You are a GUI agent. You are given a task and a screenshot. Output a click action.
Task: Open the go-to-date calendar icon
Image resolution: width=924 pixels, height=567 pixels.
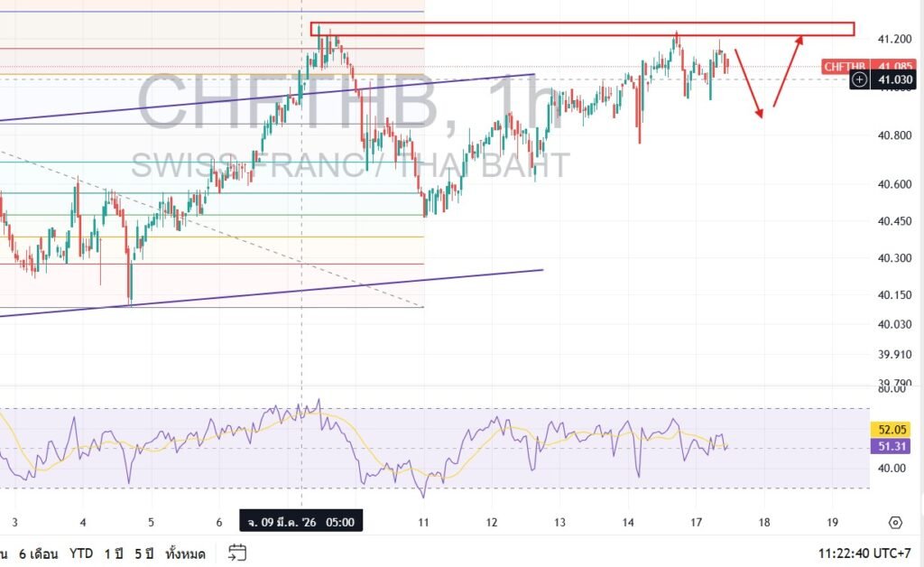pos(237,553)
